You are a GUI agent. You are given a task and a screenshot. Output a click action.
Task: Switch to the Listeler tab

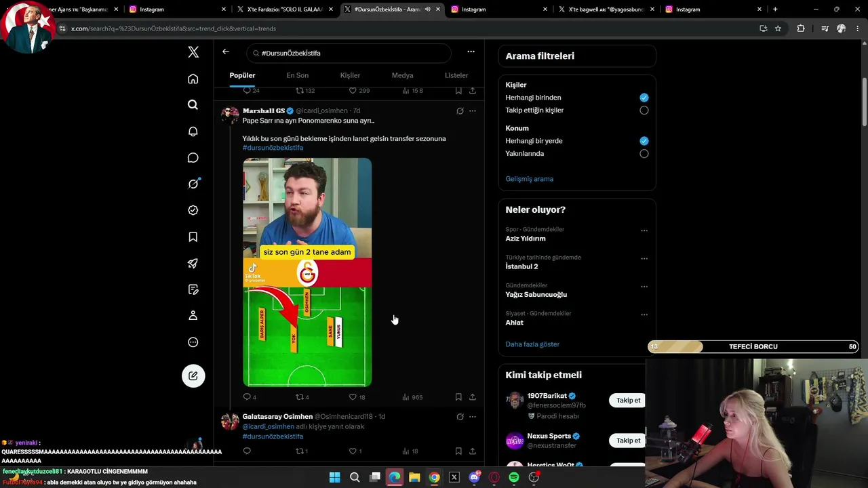(456, 75)
